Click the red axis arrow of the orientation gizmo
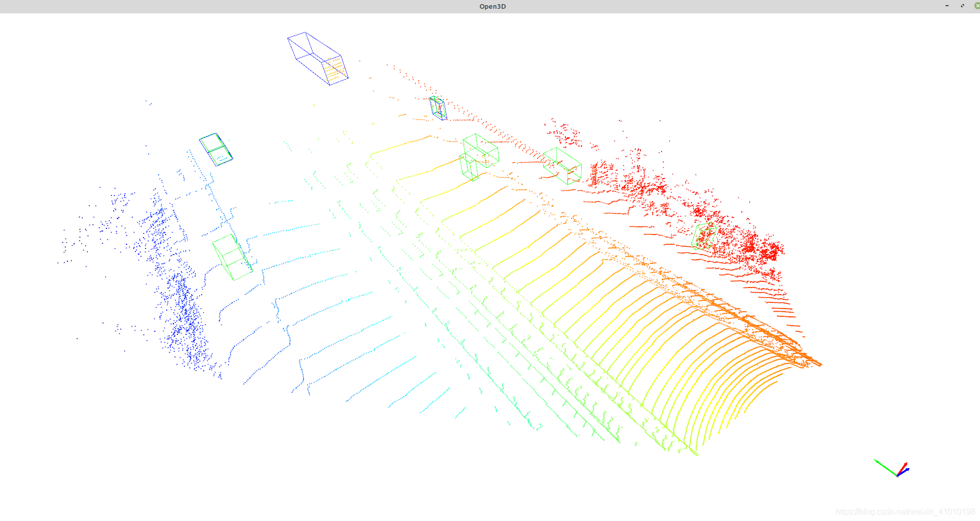Screen dimensions: 980x521 (904, 464)
